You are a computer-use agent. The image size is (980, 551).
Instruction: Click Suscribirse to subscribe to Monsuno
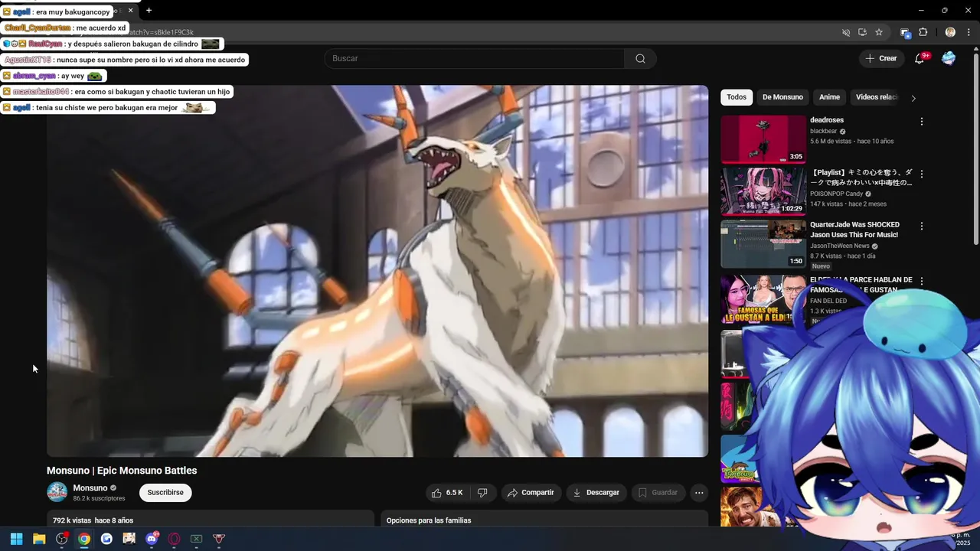(x=165, y=493)
